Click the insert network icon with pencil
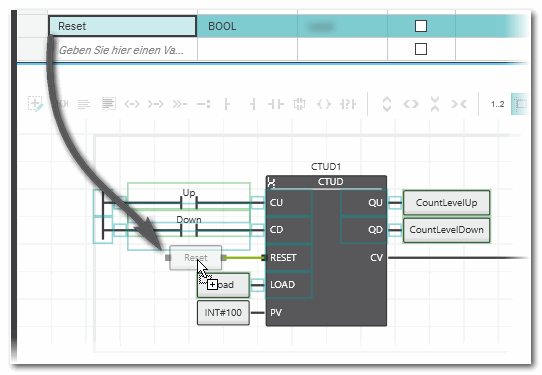The image size is (542, 375). coord(36,104)
